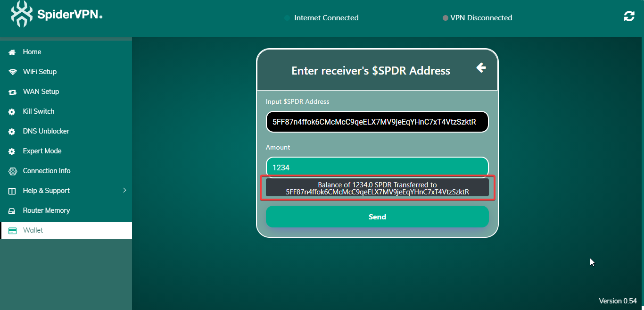Click the refresh icon in header
644x310 pixels.
click(x=629, y=17)
